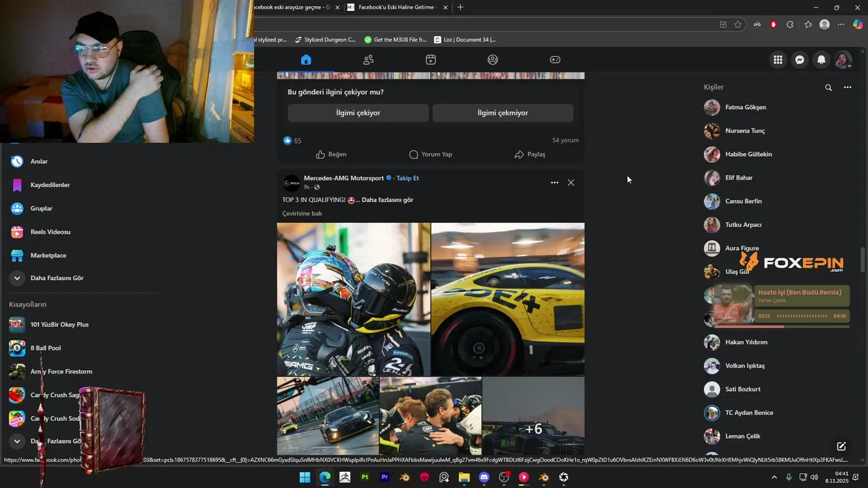This screenshot has height=488, width=868.
Task: Open Discord from the taskbar
Action: pos(484,477)
